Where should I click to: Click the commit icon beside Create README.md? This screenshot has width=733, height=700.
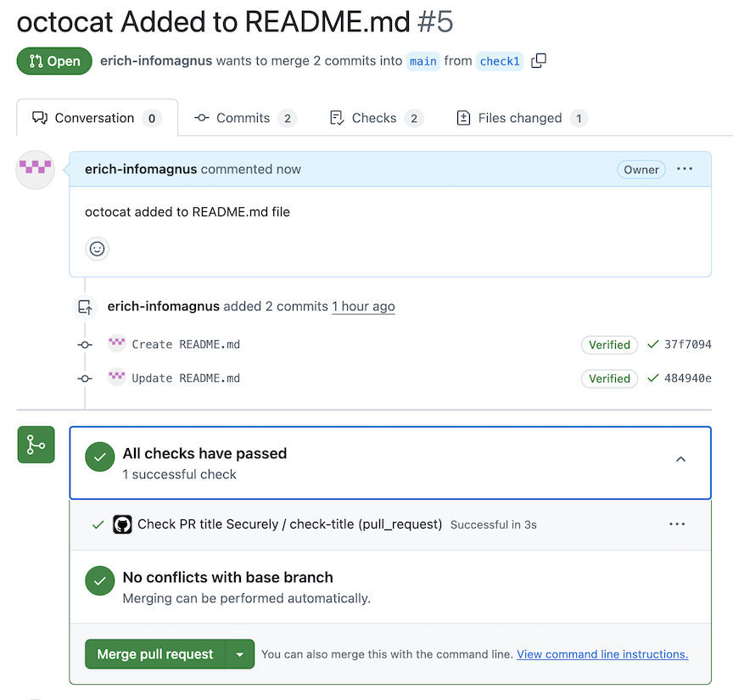84,344
